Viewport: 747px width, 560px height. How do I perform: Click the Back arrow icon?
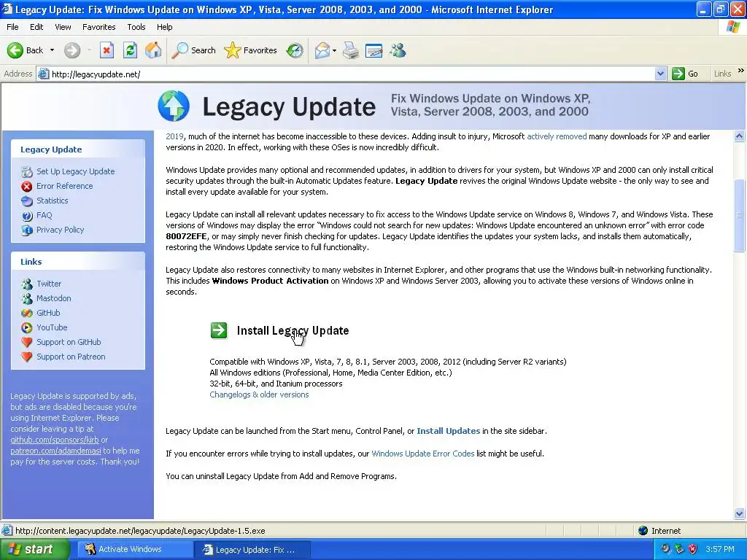[x=15, y=50]
